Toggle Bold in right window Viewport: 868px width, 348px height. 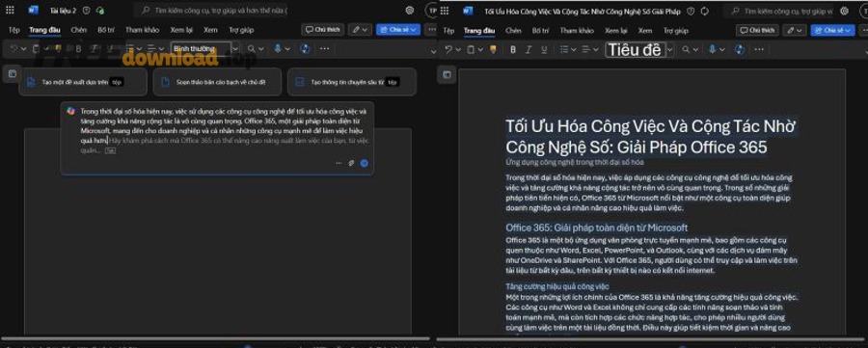coord(513,49)
